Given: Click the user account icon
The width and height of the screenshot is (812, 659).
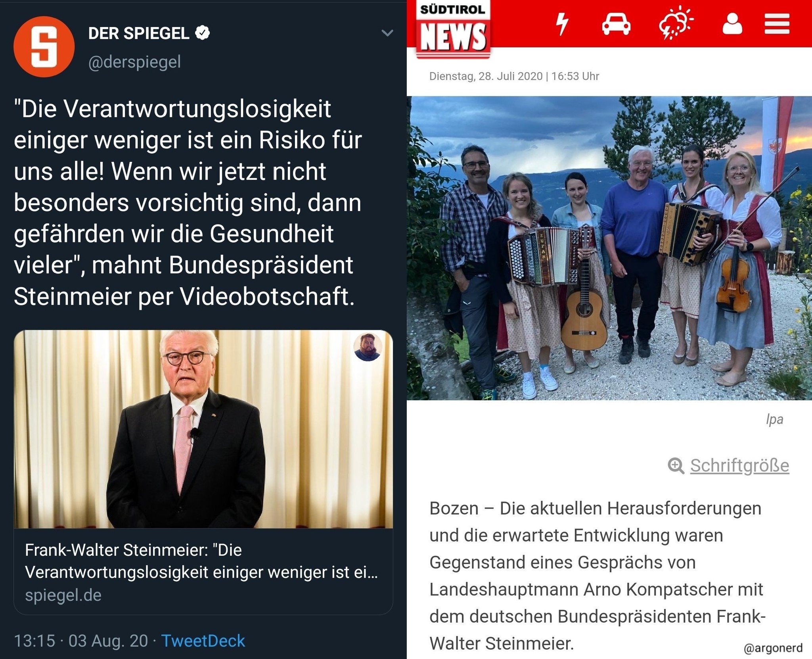Looking at the screenshot, I should [732, 24].
